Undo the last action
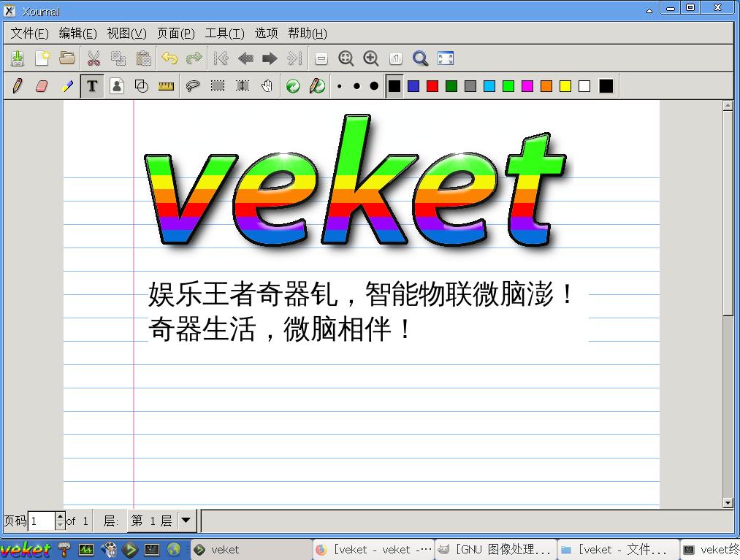This screenshot has width=740, height=560. pyautogui.click(x=169, y=58)
